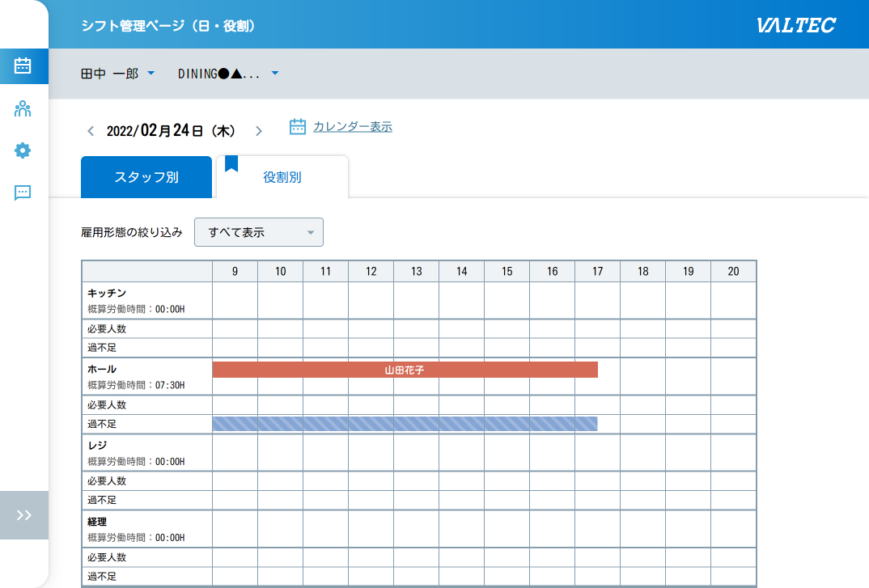Click the VALTEC logo
Image resolution: width=869 pixels, height=588 pixels.
click(x=795, y=25)
